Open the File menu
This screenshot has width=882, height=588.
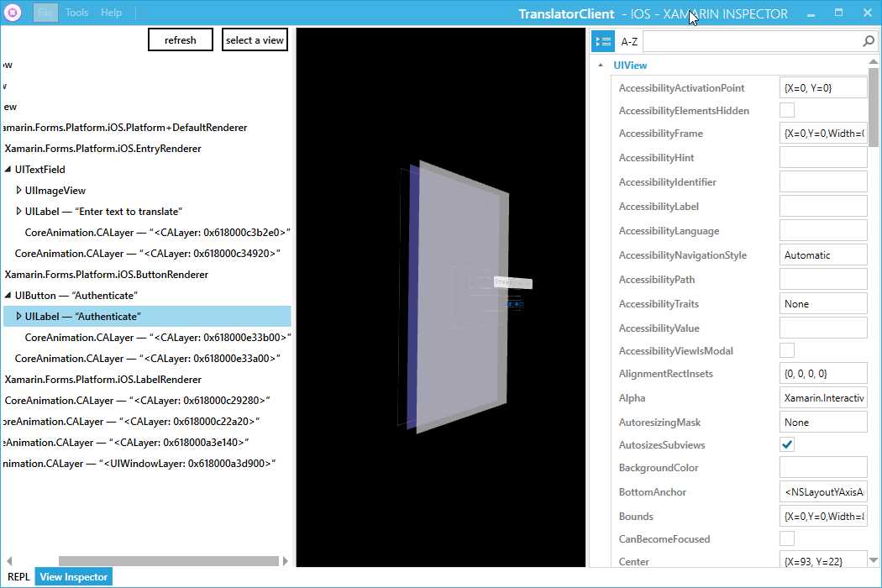(45, 13)
